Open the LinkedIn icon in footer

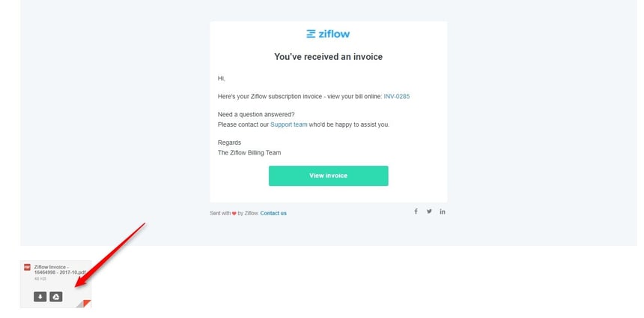(x=443, y=211)
